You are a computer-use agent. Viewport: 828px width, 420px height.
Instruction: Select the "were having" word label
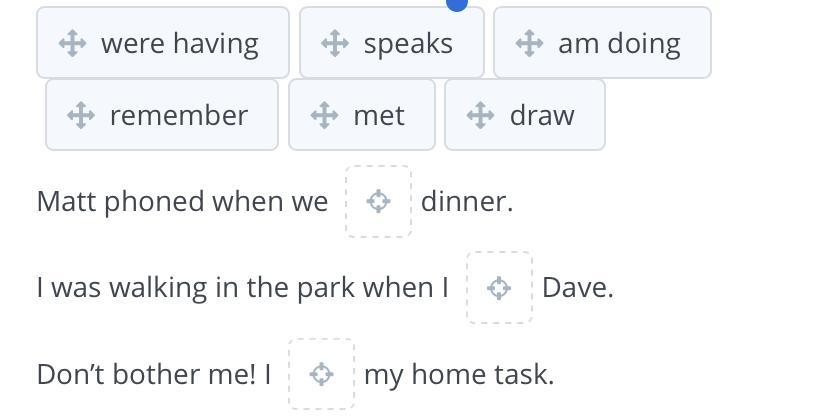180,43
